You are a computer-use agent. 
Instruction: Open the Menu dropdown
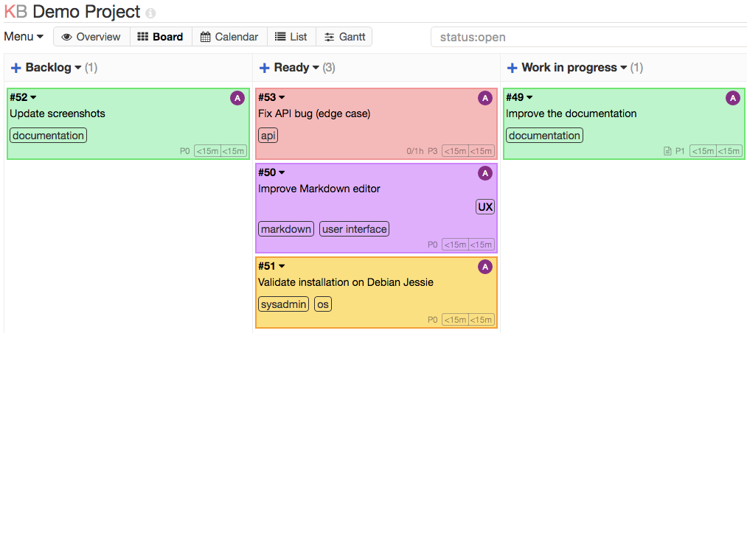[x=24, y=37]
